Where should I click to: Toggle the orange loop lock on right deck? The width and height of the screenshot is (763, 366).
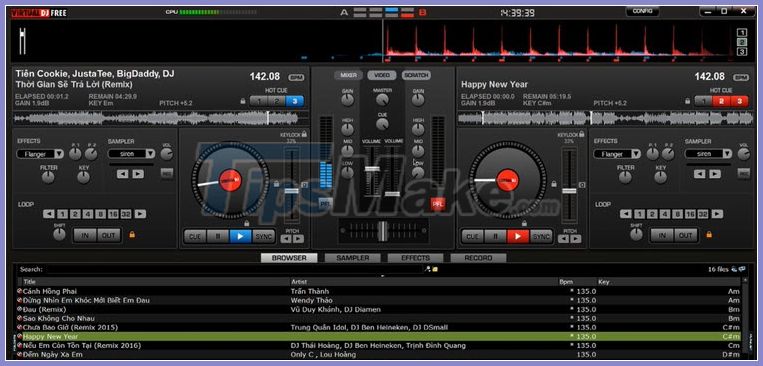(x=709, y=235)
